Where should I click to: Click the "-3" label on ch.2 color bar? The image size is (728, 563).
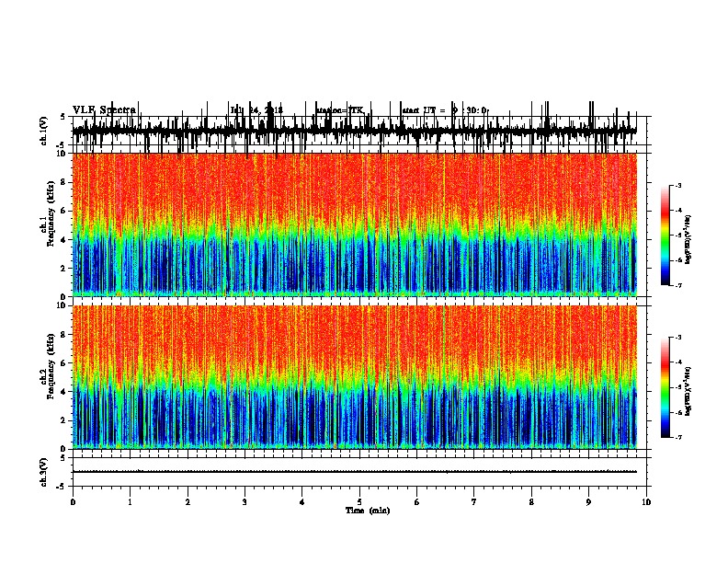click(x=678, y=338)
